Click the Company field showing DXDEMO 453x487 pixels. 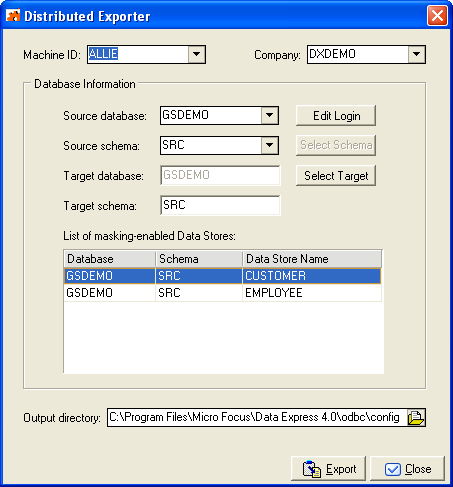[x=358, y=54]
